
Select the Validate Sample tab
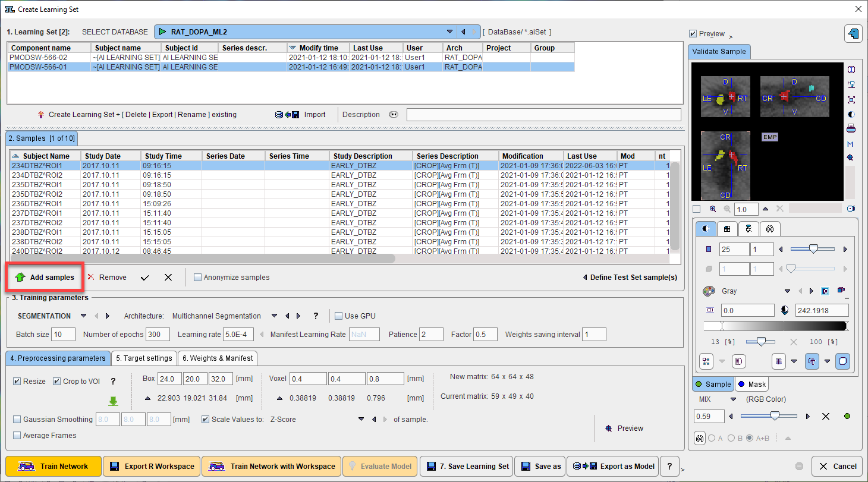719,52
